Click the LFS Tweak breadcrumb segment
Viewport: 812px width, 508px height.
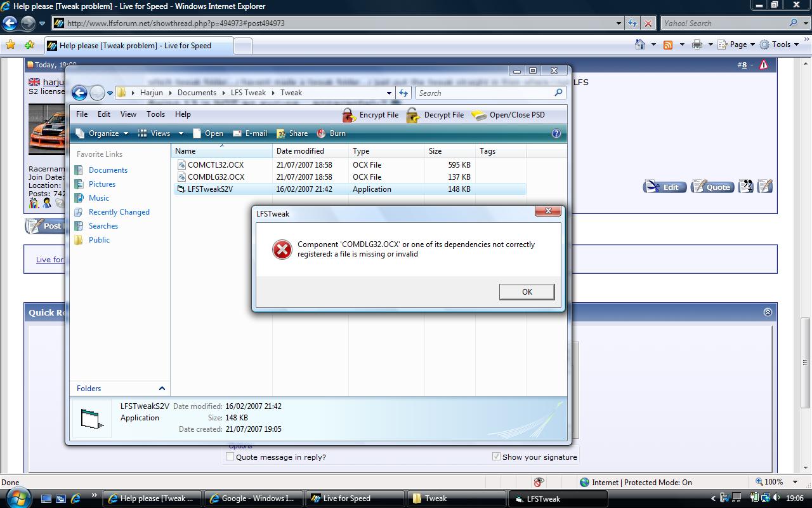click(248, 93)
